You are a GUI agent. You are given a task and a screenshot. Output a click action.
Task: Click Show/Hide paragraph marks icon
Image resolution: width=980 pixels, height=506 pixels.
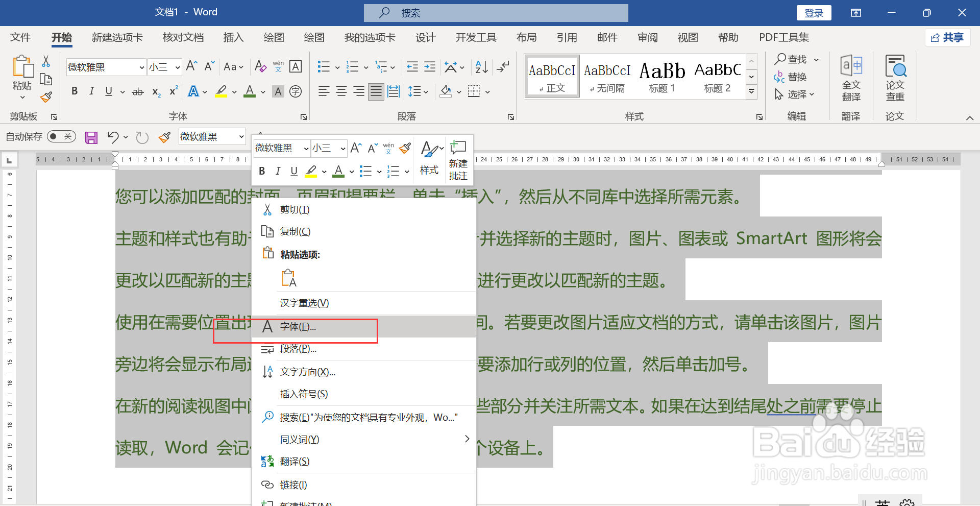coord(503,66)
